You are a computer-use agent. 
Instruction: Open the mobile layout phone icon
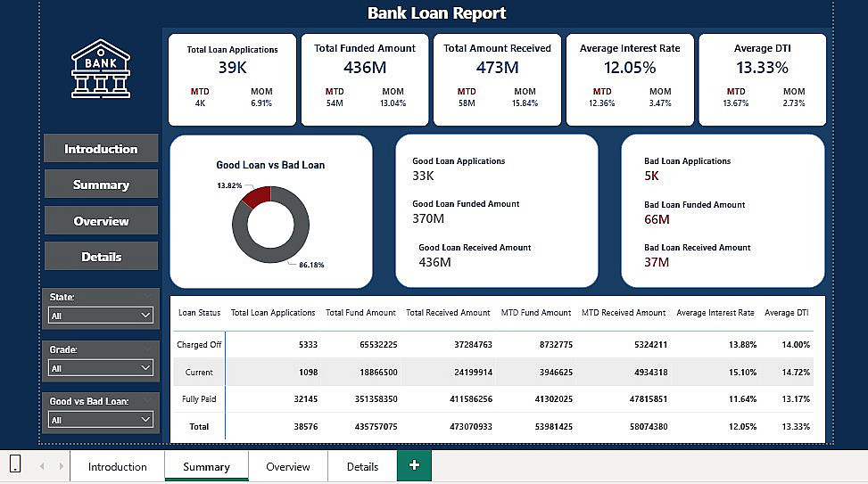pos(15,463)
